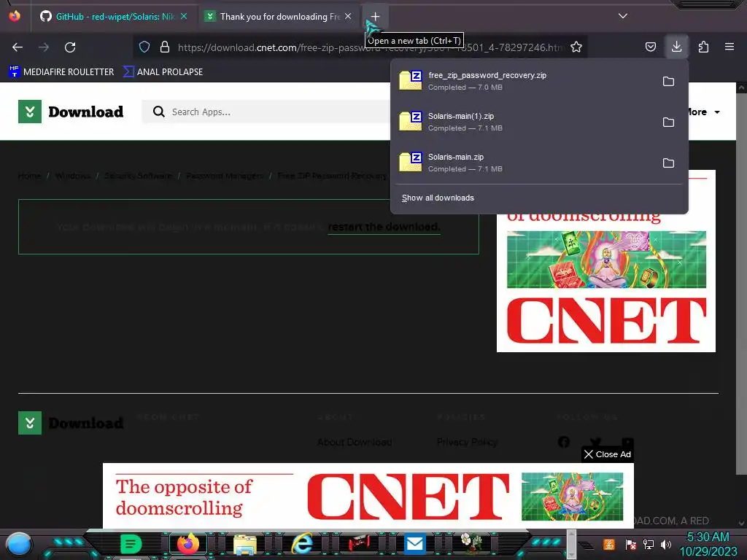Click the CNET doomscrolling bottom banner ad
The height and width of the screenshot is (560, 747).
(368, 496)
